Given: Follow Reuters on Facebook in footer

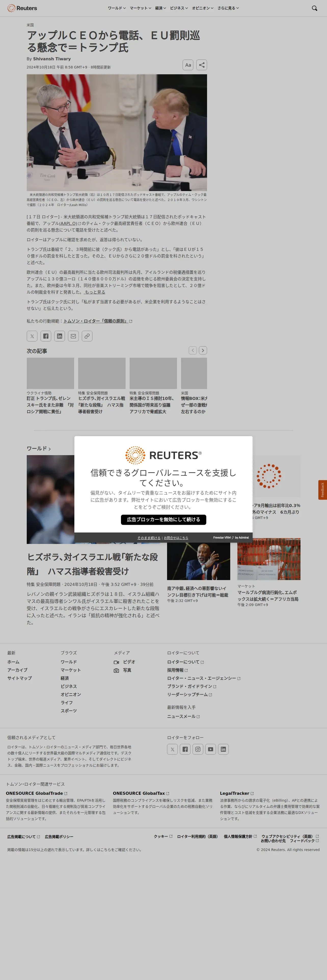Looking at the screenshot, I should pyautogui.click(x=185, y=749).
